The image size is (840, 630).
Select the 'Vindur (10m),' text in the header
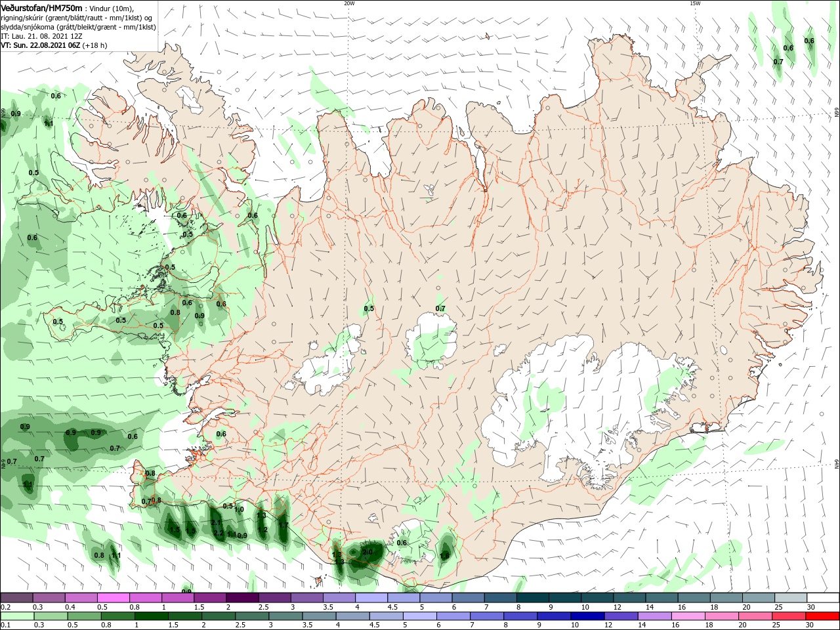[x=112, y=8]
